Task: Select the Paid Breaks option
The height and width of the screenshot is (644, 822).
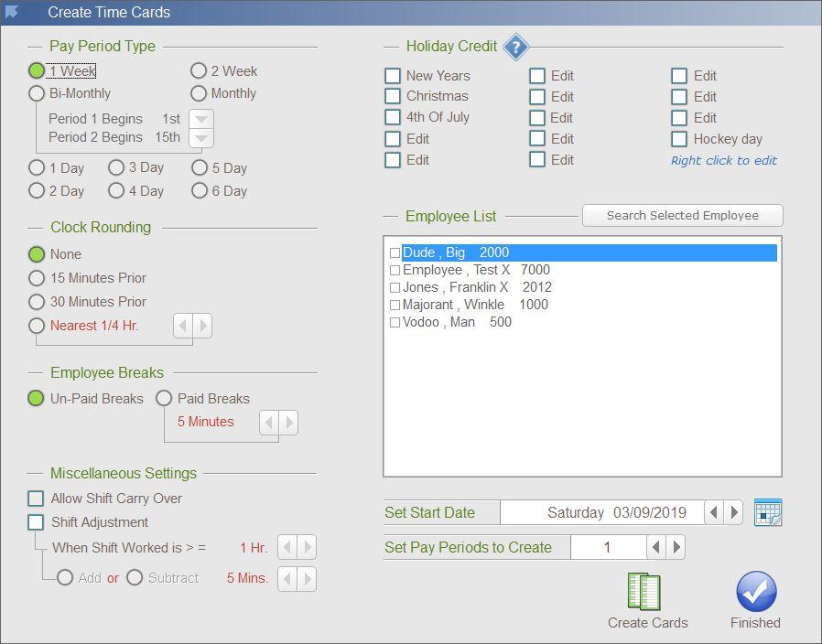Action: point(164,399)
